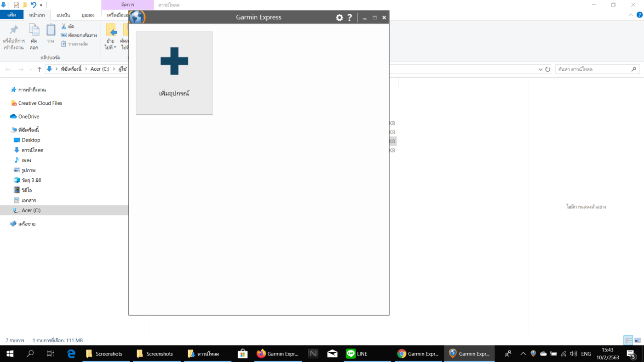The image size is (644, 362).
Task: Click the Garmin Express globe logo
Action: click(x=137, y=17)
